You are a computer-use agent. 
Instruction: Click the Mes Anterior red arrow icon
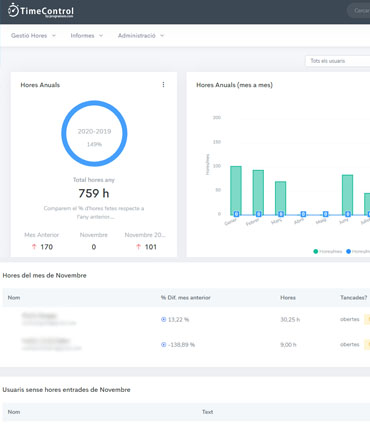coord(34,247)
